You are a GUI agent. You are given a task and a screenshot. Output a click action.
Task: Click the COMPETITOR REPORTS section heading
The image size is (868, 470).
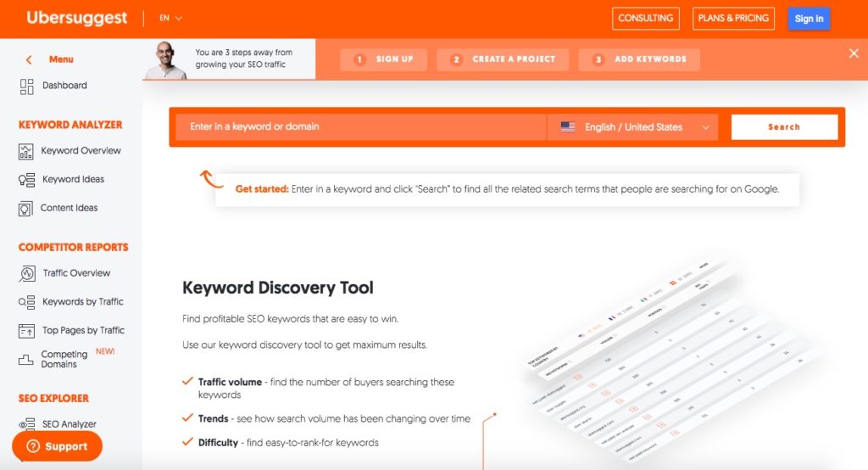pyautogui.click(x=73, y=247)
